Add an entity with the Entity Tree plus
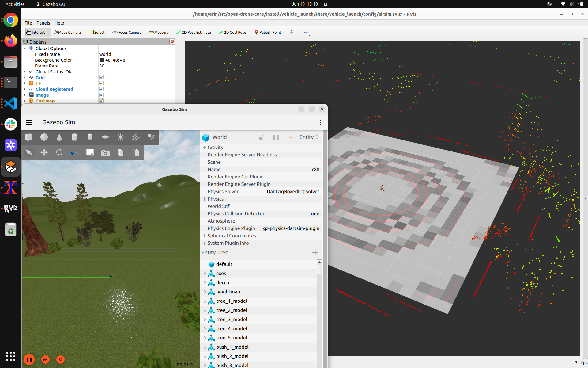Image resolution: width=588 pixels, height=368 pixels. (315, 252)
